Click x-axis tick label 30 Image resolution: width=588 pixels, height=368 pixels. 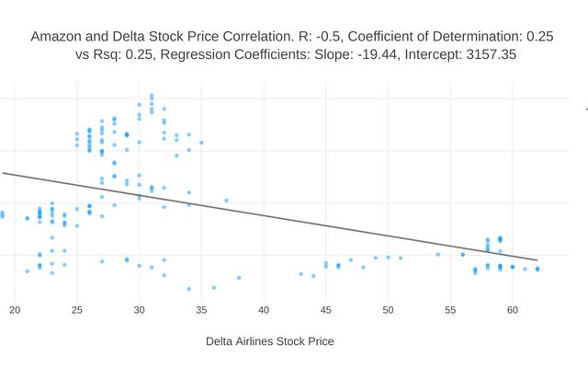[x=139, y=310]
